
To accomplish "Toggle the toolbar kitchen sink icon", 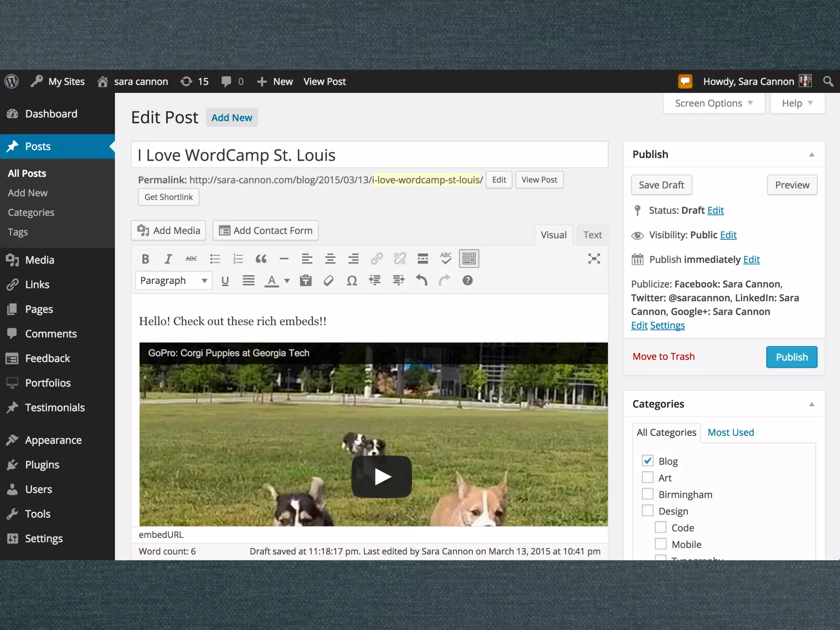I will [469, 259].
